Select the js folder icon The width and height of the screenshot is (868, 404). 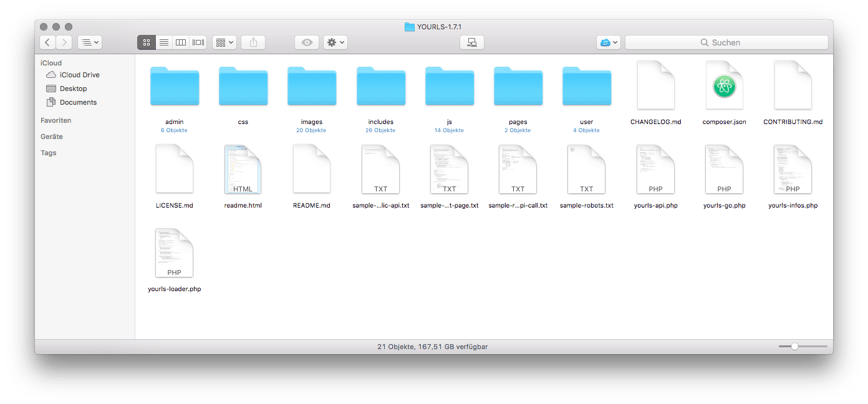[x=450, y=86]
